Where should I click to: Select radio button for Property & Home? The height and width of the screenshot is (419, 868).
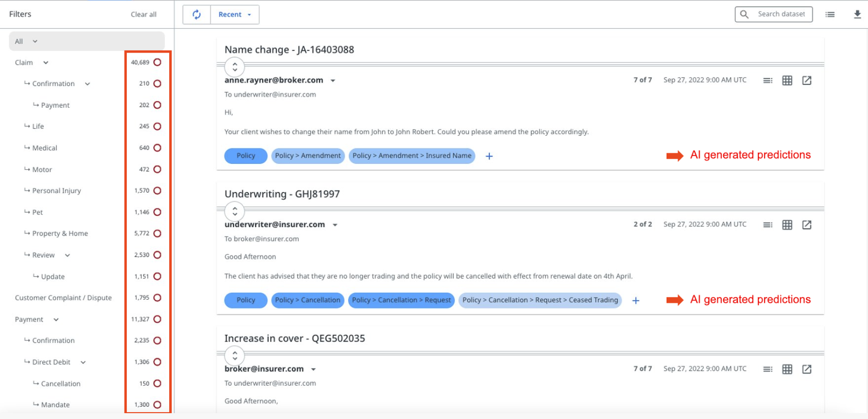pos(157,233)
